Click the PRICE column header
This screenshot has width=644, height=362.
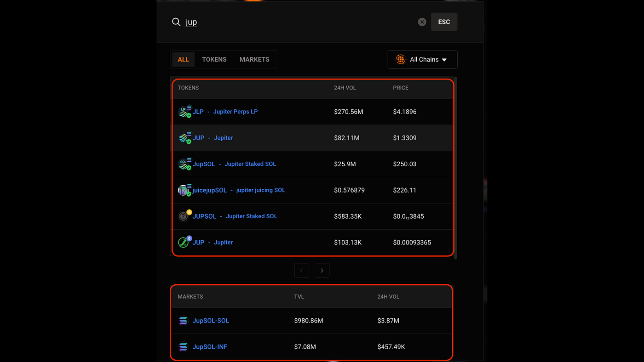(x=401, y=88)
